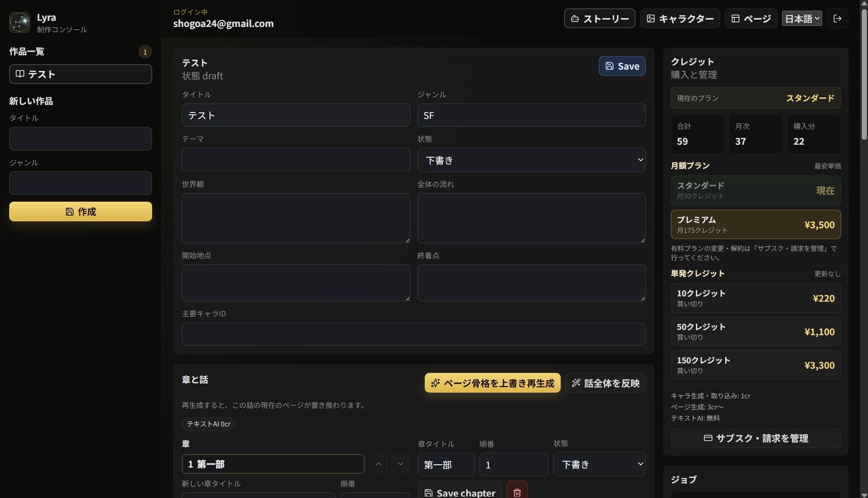Click the Lyra constellation logo
Viewport: 868px width, 498px height.
coord(20,22)
